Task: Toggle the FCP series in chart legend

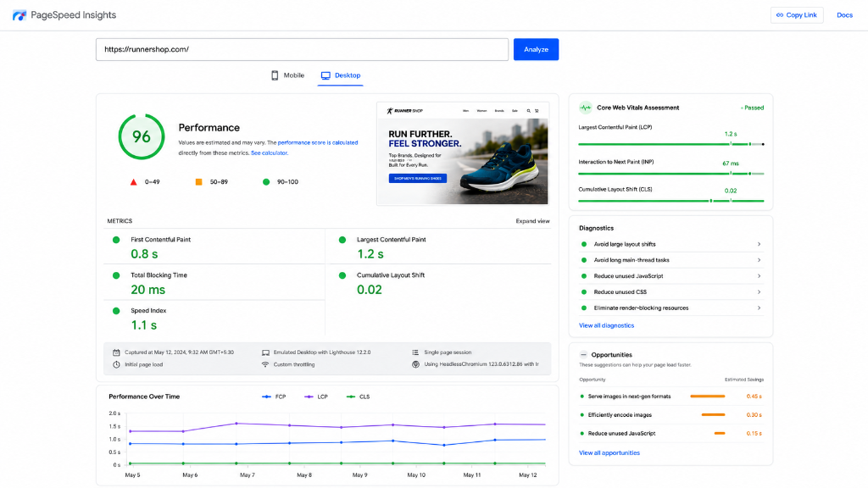Action: [x=274, y=396]
